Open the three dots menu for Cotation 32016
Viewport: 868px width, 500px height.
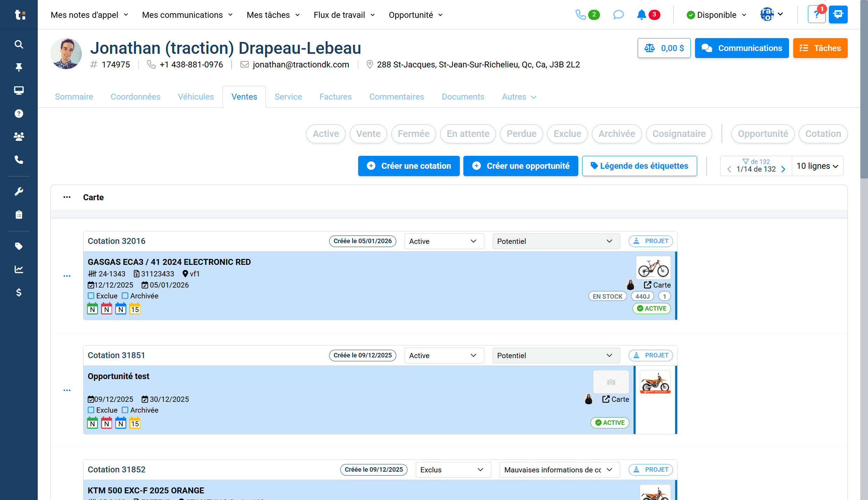coord(67,276)
